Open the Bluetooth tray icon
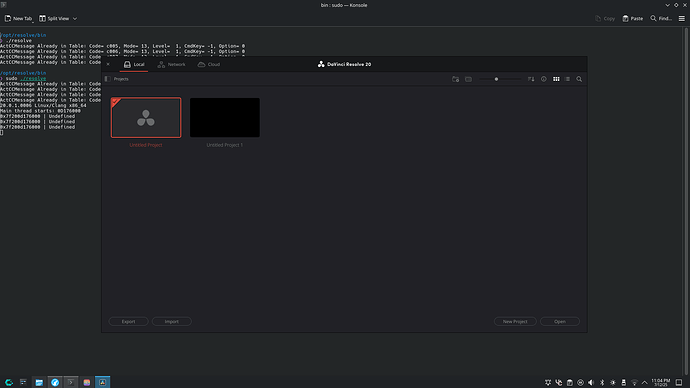Viewport: 690px width, 388px height. (x=602, y=382)
